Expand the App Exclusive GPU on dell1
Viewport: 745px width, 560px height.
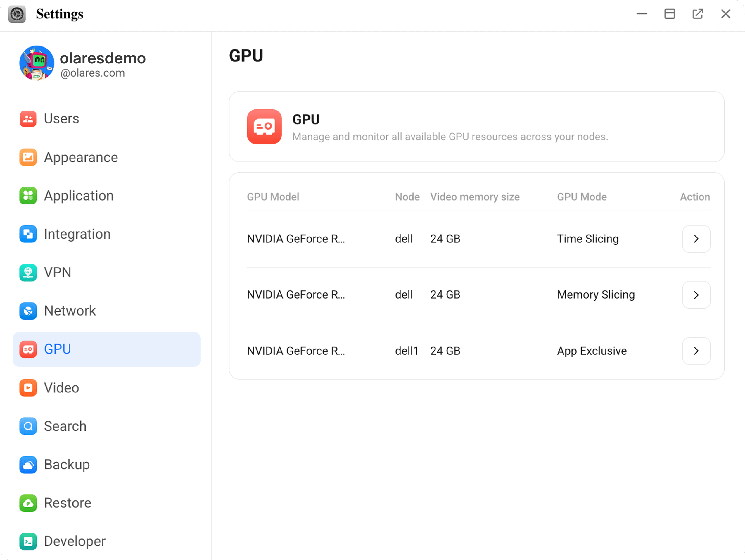click(696, 351)
